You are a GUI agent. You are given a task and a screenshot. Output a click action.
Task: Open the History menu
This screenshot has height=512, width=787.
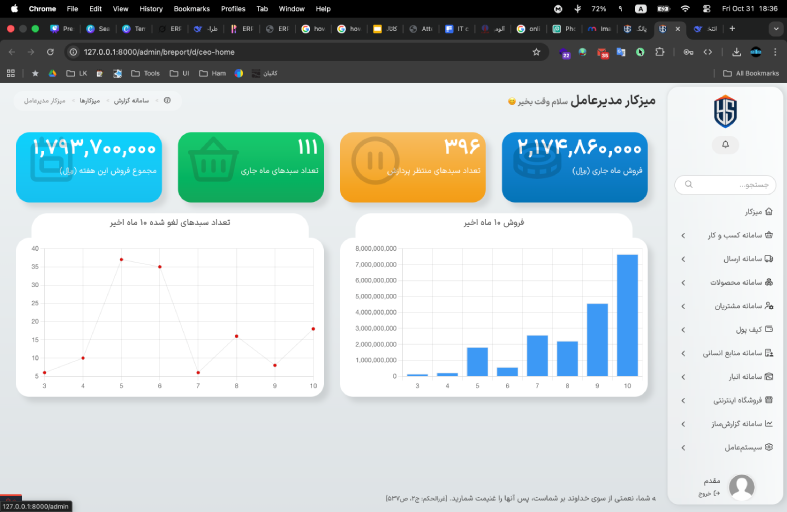(x=151, y=9)
